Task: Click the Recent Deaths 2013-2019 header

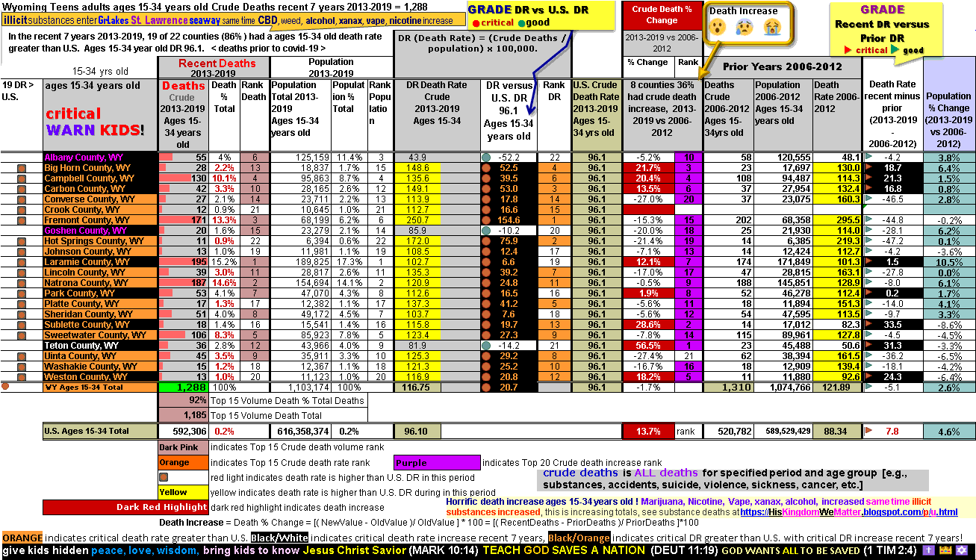Action: click(213, 67)
